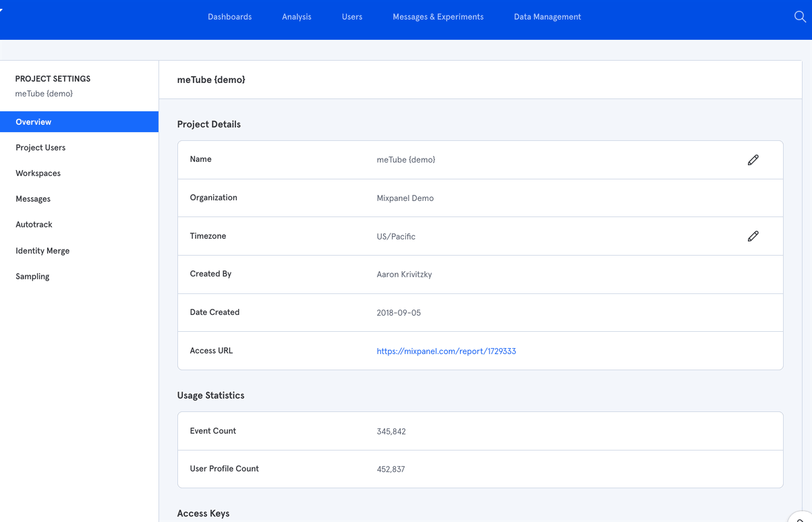The width and height of the screenshot is (812, 522).
Task: Click the Date Created row label
Action: (x=214, y=312)
